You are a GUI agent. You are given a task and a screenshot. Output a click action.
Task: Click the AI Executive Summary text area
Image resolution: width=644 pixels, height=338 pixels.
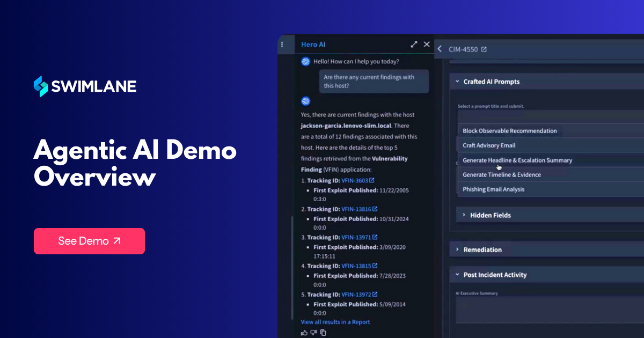(550, 310)
